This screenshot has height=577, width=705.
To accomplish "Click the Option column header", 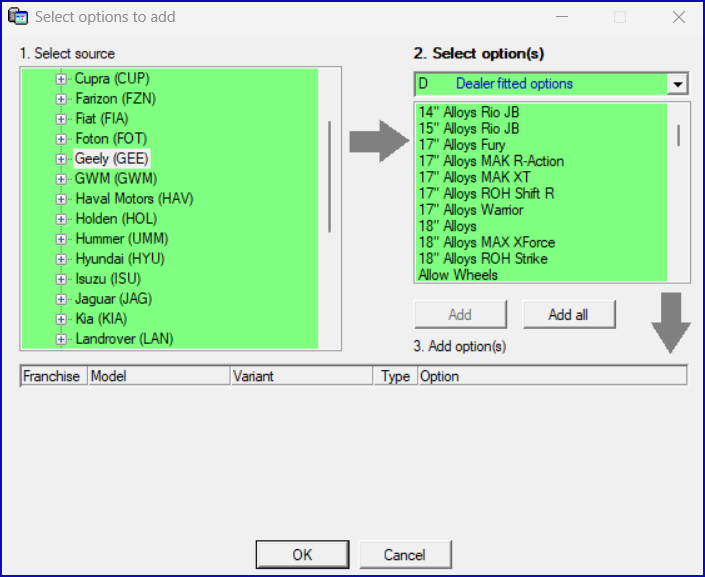I will [x=553, y=376].
